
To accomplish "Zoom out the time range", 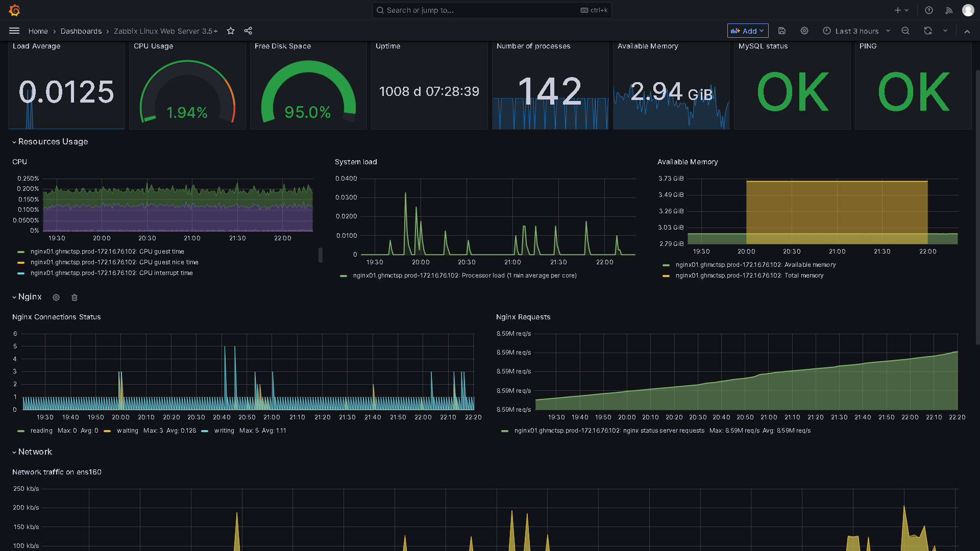I will (x=905, y=31).
